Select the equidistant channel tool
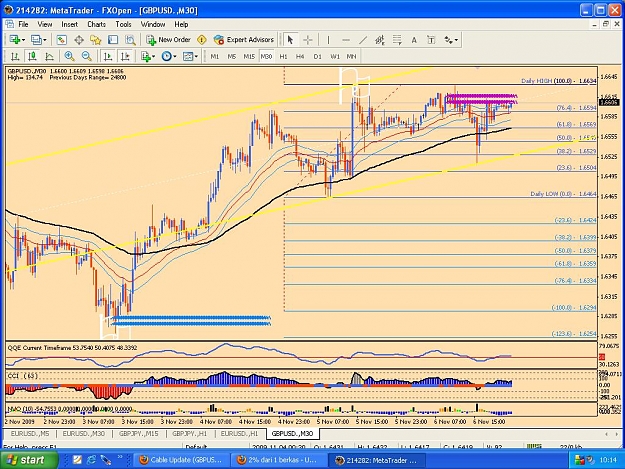 (x=380, y=40)
